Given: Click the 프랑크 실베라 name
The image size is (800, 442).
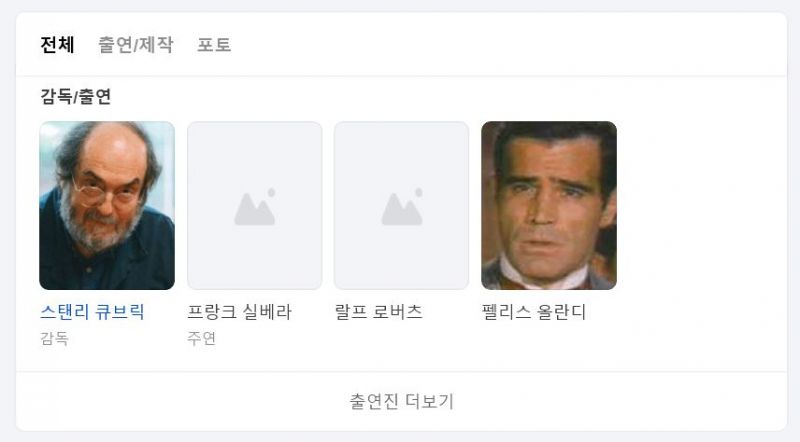Looking at the screenshot, I should (239, 312).
